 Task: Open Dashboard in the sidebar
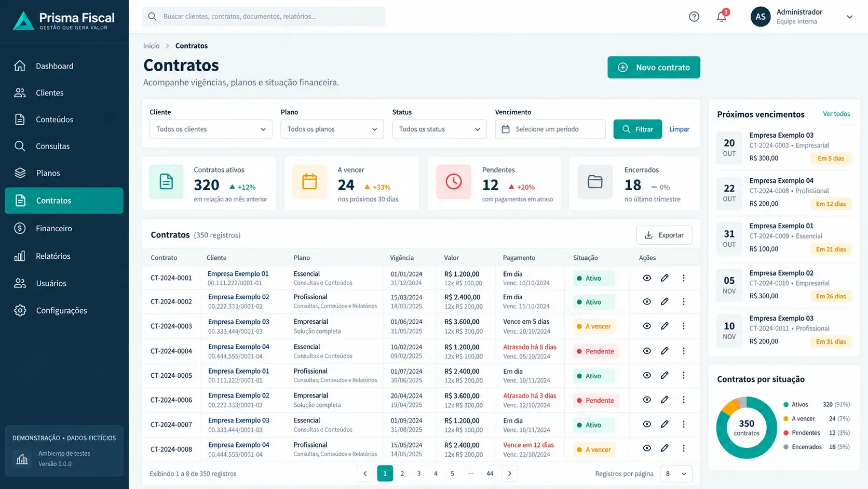(x=64, y=66)
